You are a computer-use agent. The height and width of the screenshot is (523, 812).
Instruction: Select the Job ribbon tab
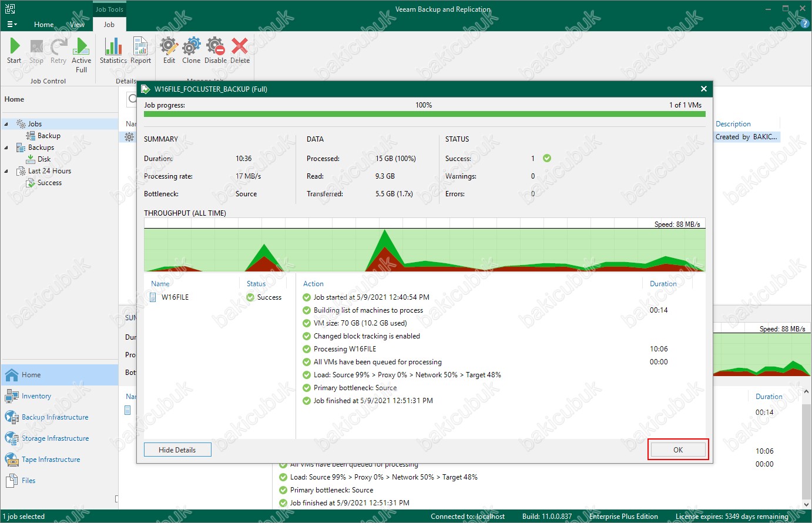109,24
